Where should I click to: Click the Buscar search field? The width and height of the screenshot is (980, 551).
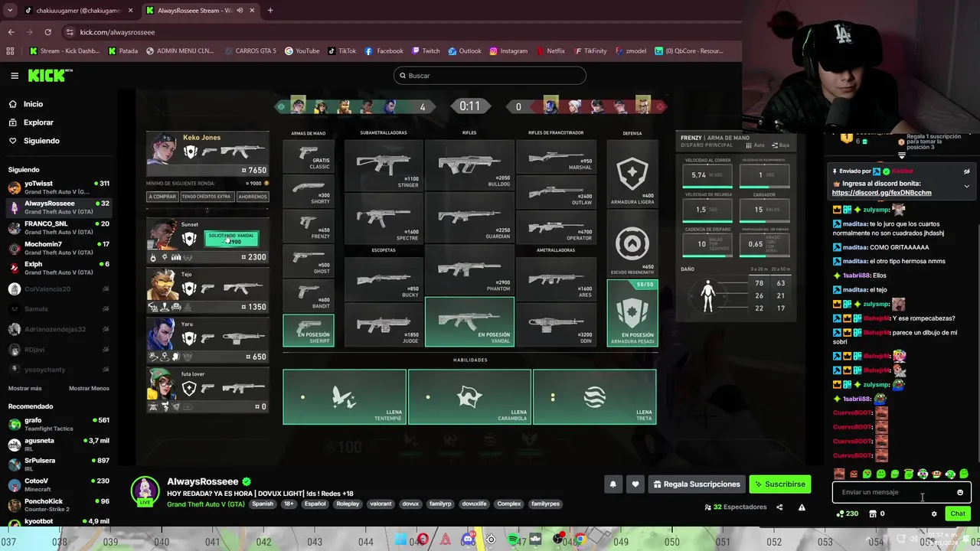[490, 76]
